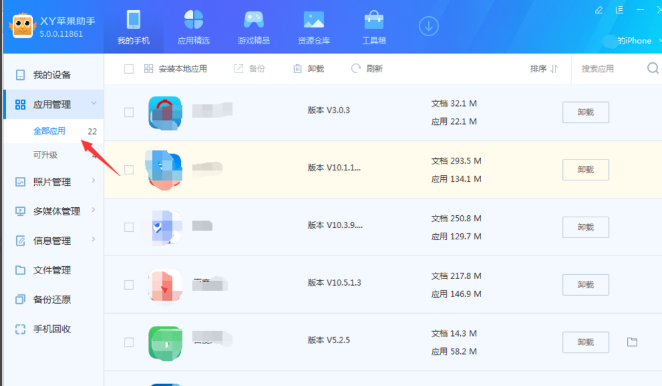Image resolution: width=662 pixels, height=386 pixels.
Task: Click the 卸载 toolbar button
Action: (309, 69)
